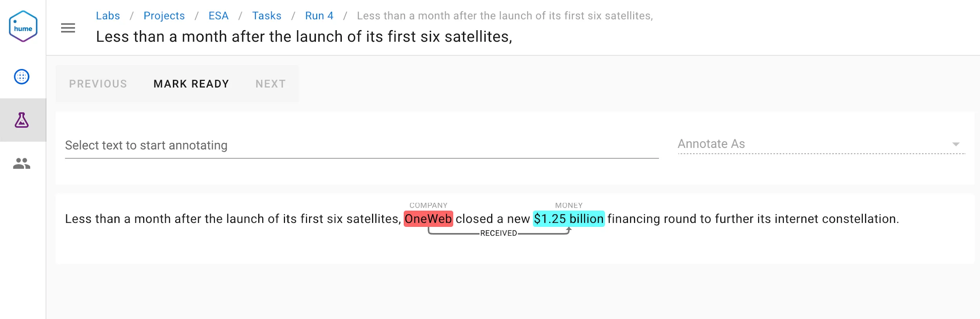Open the people/team icon in sidebar
Screen dimensions: 980x319
pyautogui.click(x=22, y=163)
